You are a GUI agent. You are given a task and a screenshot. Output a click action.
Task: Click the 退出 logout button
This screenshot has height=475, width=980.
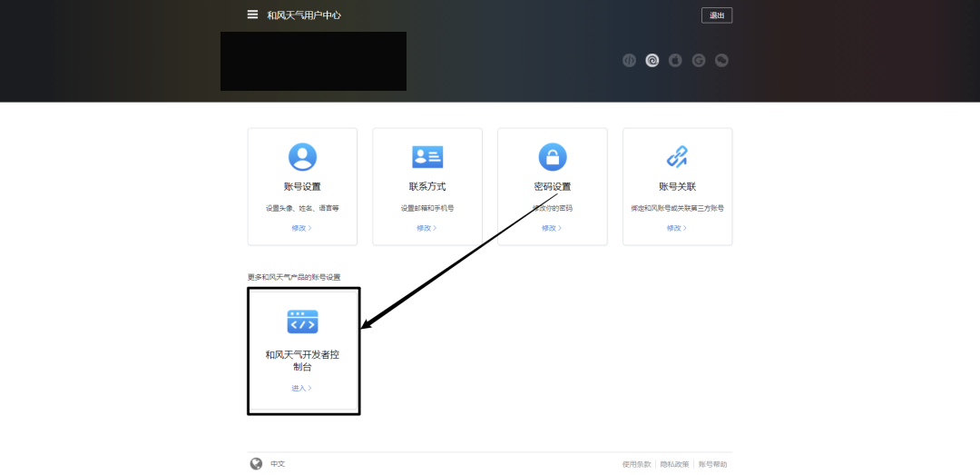(716, 15)
